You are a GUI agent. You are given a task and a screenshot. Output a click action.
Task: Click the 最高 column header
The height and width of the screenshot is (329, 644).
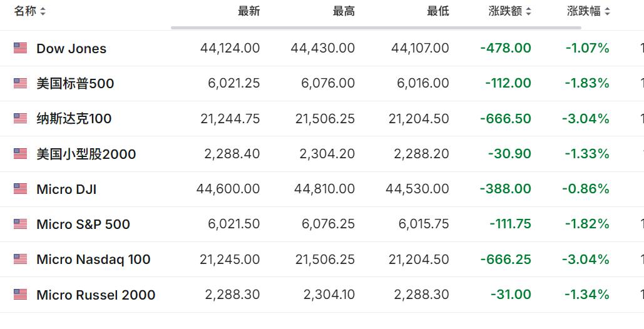pyautogui.click(x=344, y=11)
